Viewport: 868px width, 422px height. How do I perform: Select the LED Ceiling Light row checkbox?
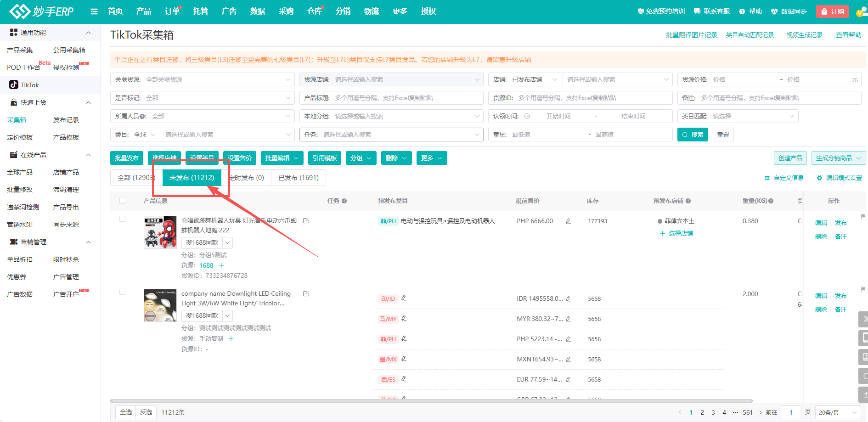click(x=122, y=292)
